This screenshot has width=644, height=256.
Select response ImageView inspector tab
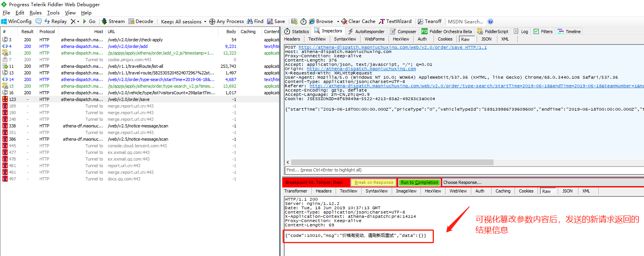pyautogui.click(x=406, y=191)
